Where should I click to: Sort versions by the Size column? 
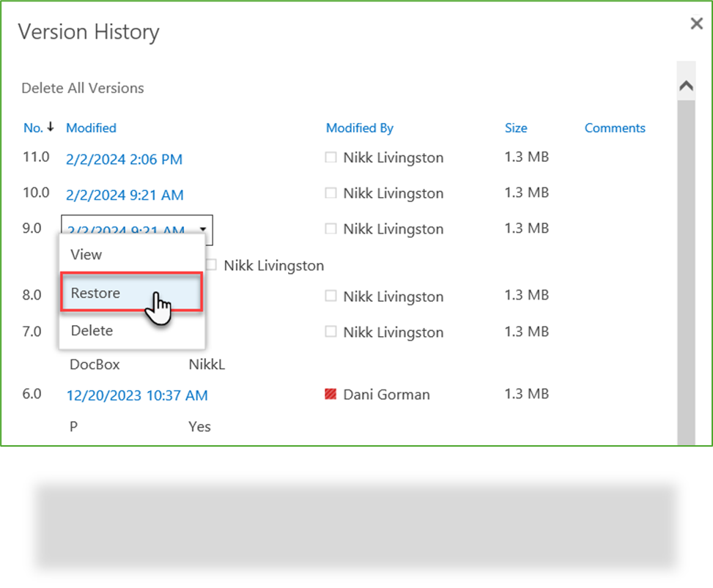516,127
